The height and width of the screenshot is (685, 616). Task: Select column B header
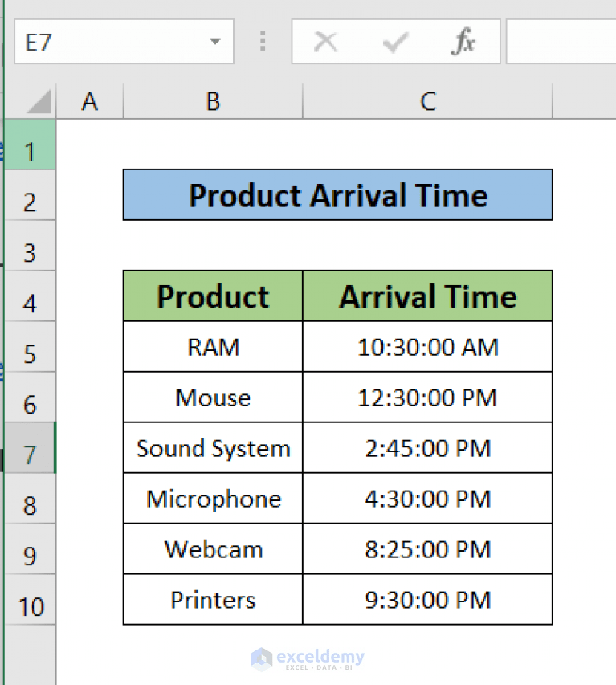pos(212,101)
